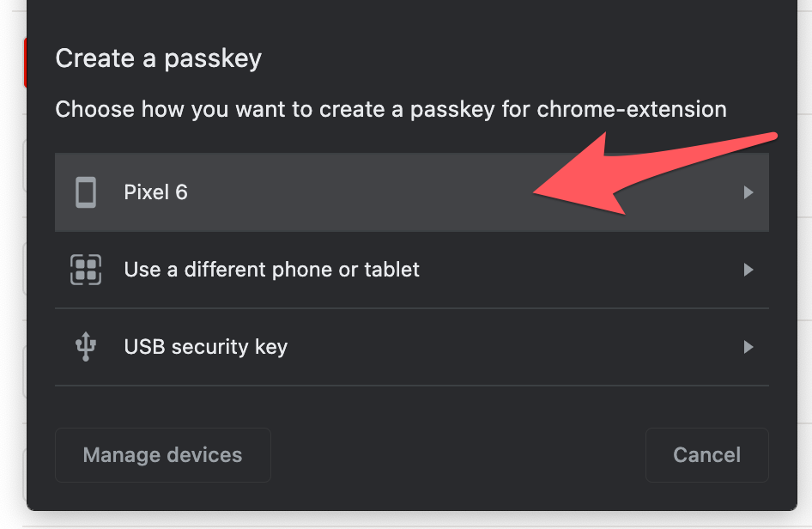Pick the USB security key label

click(x=205, y=347)
